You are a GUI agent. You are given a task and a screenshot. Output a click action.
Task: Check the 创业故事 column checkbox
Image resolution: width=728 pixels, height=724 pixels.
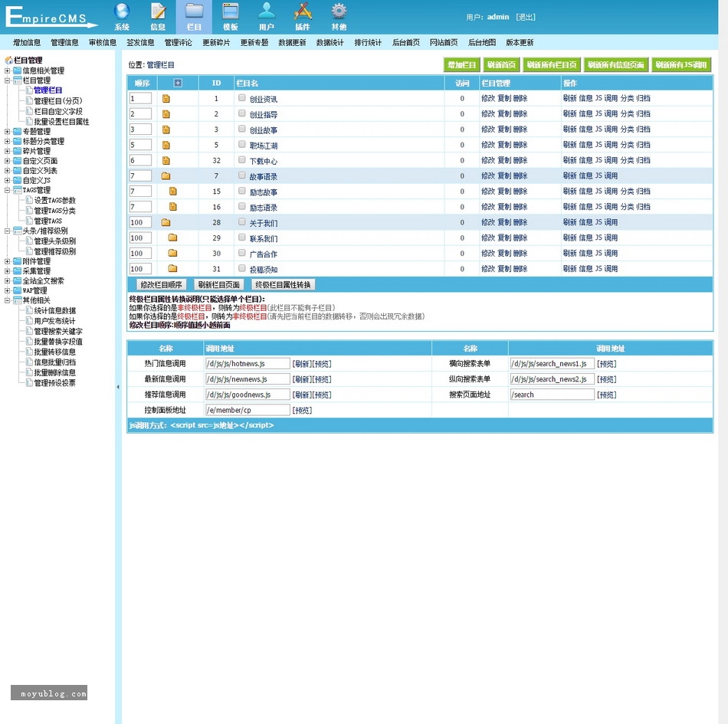242,129
